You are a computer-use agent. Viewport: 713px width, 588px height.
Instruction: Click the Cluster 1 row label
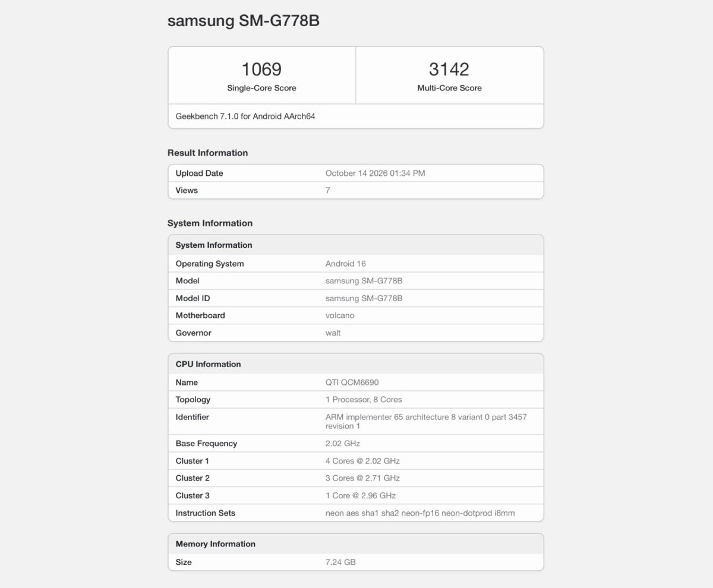[x=193, y=461]
